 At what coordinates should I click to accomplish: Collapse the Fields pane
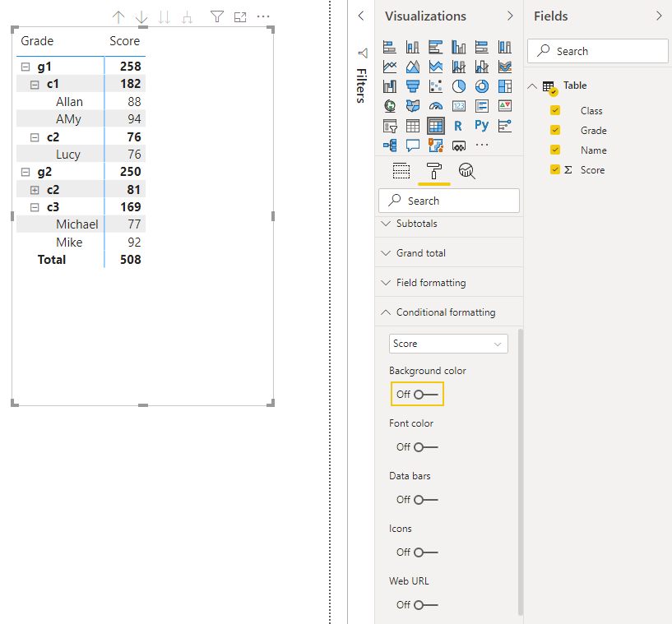tap(659, 16)
